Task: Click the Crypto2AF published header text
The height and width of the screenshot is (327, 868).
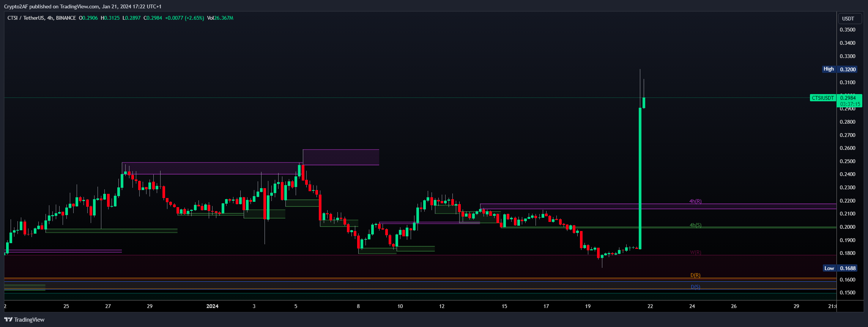Action: click(82, 6)
